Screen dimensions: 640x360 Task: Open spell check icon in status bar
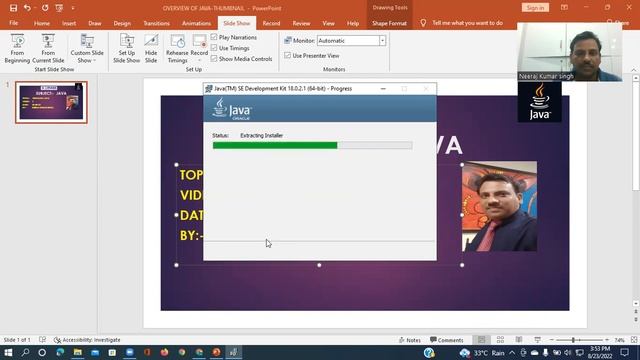[x=42, y=340]
